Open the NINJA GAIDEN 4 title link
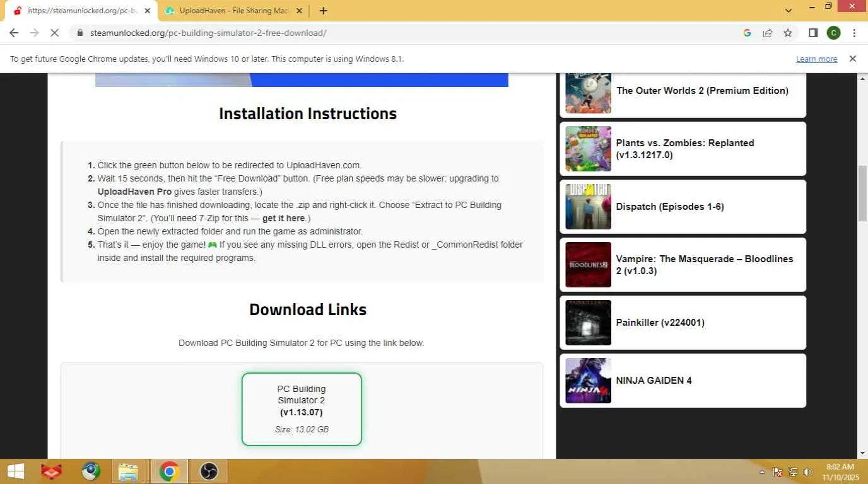Viewport: 868px width, 484px height. pyautogui.click(x=654, y=381)
